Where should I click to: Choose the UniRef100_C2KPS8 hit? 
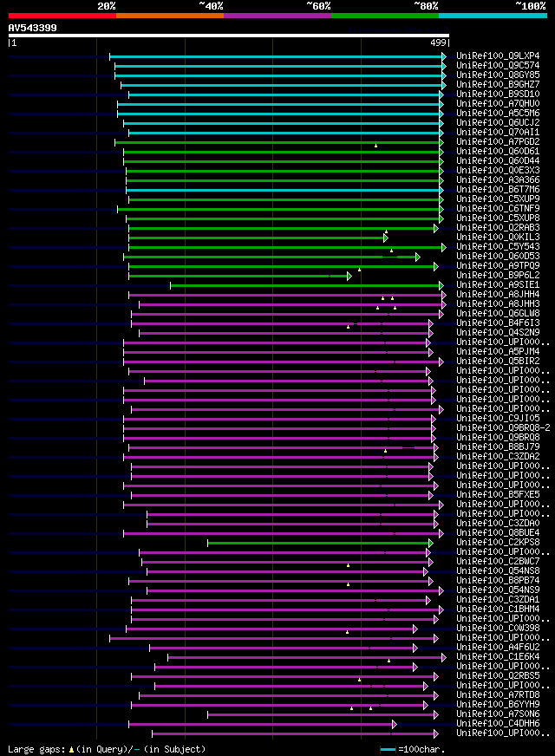tap(498, 542)
